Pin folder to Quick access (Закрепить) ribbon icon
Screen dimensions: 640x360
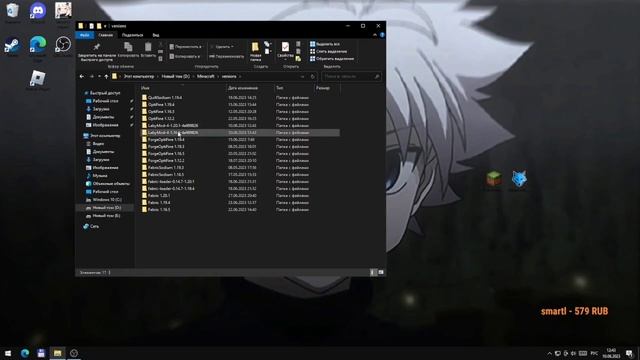coord(97,47)
